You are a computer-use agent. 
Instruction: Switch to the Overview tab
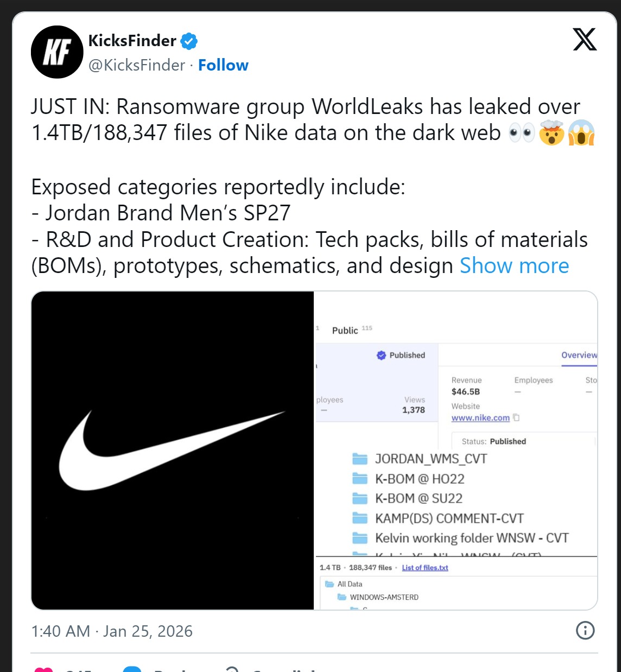[x=579, y=355]
